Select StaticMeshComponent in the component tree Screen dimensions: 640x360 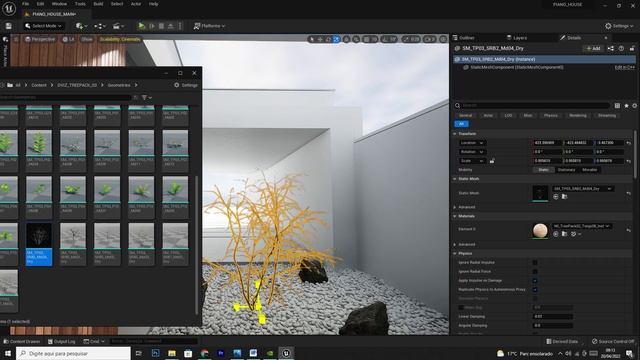pyautogui.click(x=516, y=67)
